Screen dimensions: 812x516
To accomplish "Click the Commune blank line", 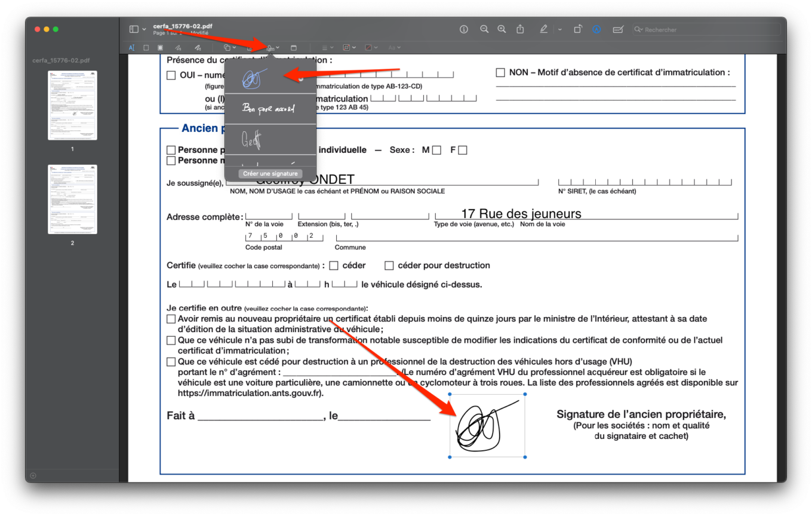I will [x=536, y=238].
